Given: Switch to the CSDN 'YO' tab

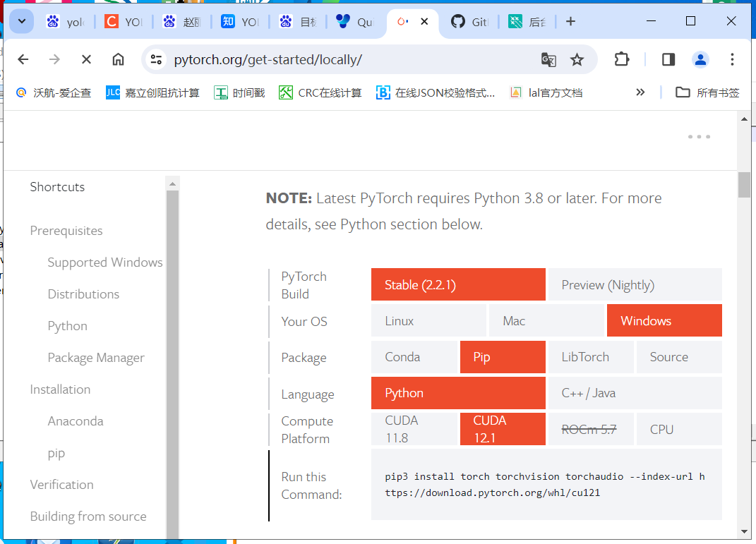Looking at the screenshot, I should pos(124,22).
